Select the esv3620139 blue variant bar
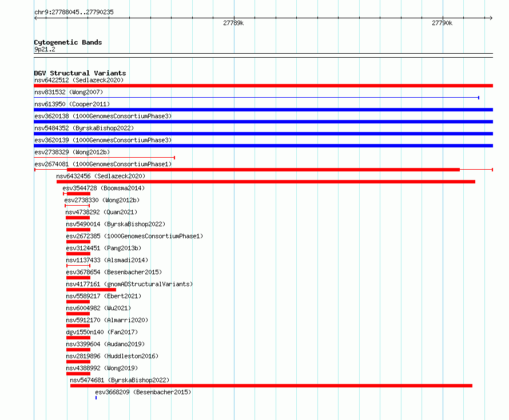 coord(263,146)
